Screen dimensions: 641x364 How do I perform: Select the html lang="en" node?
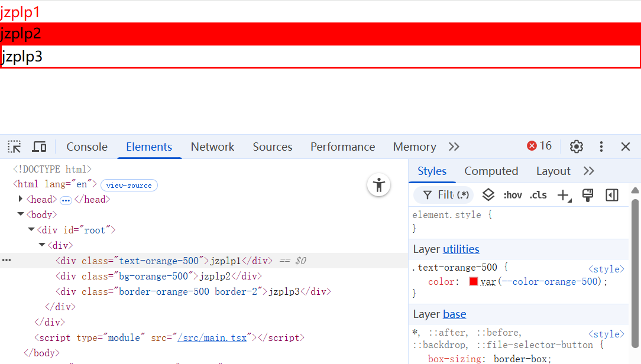55,184
